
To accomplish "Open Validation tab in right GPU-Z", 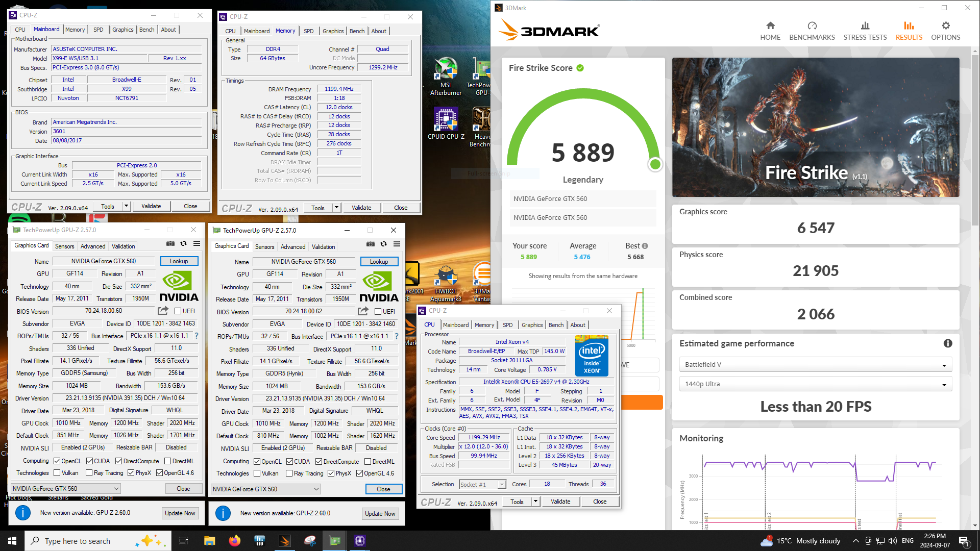I will (323, 246).
